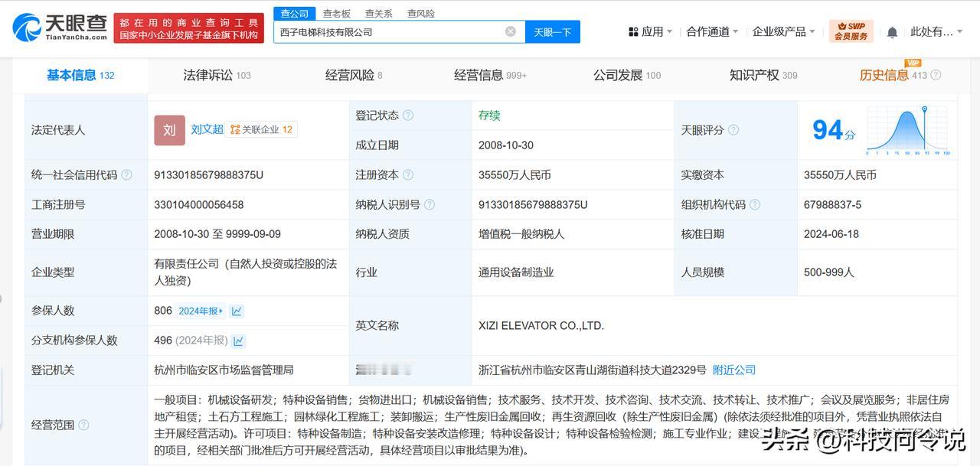This screenshot has width=980, height=466.
Task: Open 刘文超 legal representative link
Action: pyautogui.click(x=207, y=130)
